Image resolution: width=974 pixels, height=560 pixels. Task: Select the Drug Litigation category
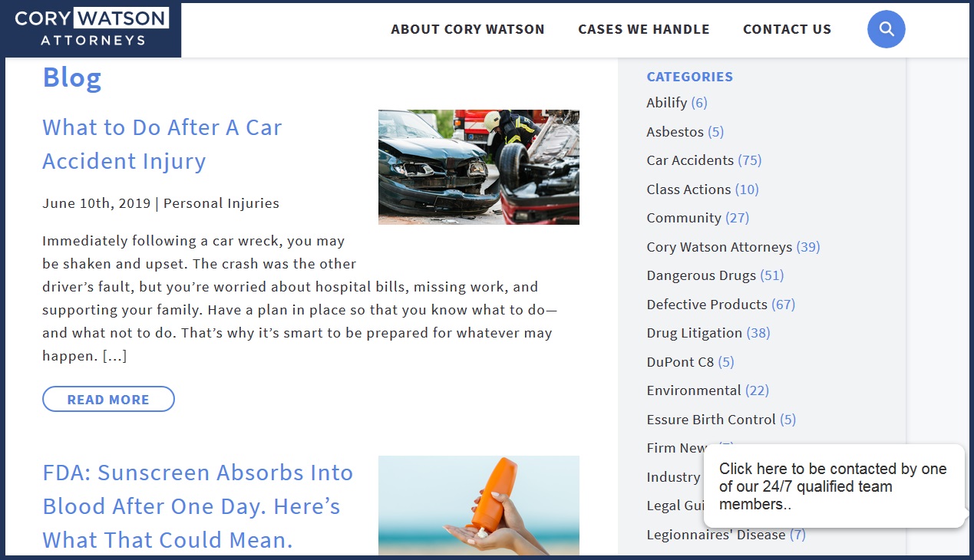click(x=695, y=333)
